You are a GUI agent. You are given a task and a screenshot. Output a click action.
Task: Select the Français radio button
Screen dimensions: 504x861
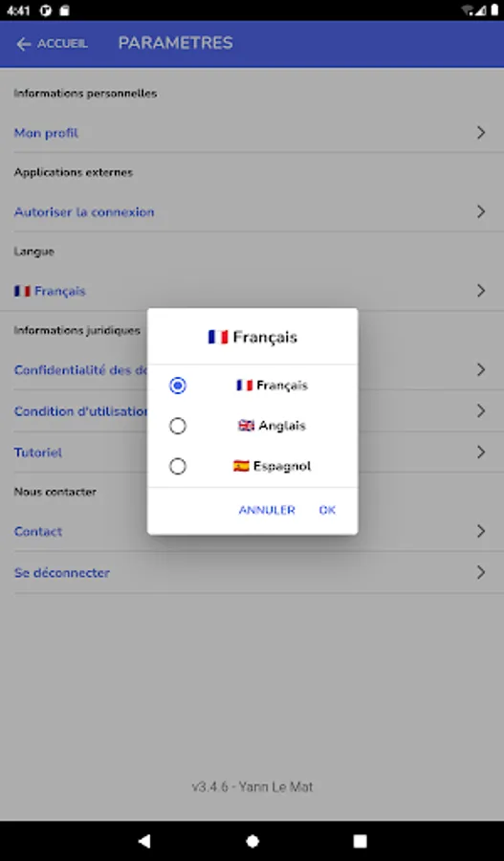[177, 386]
